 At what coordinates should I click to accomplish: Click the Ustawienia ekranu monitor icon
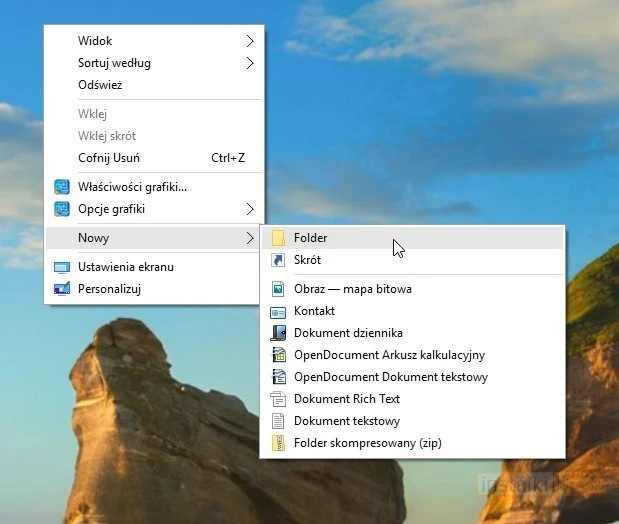click(x=62, y=267)
